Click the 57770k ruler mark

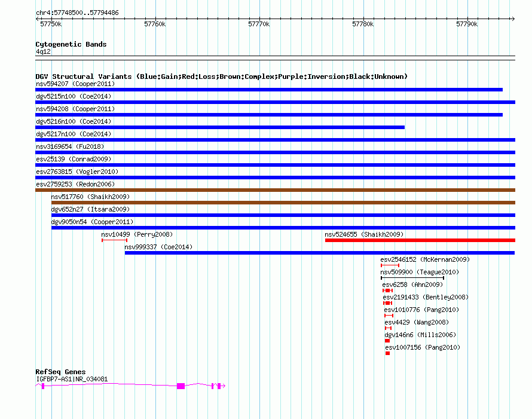coord(259,24)
